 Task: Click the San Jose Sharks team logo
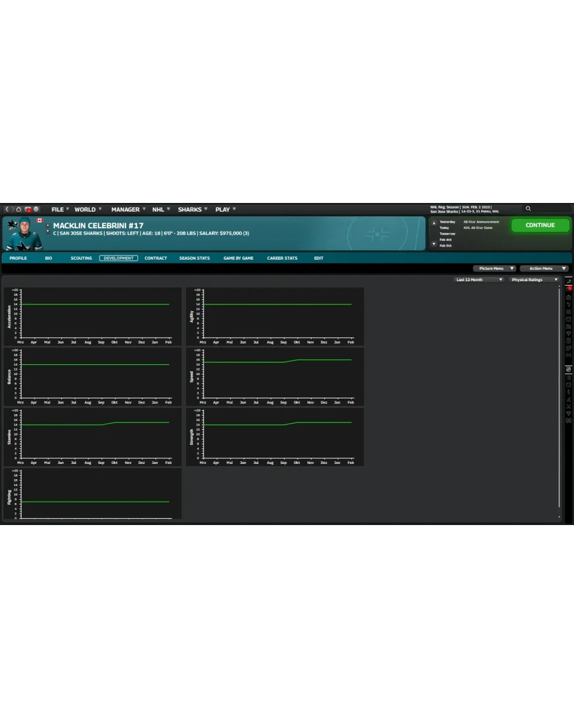(x=11, y=224)
